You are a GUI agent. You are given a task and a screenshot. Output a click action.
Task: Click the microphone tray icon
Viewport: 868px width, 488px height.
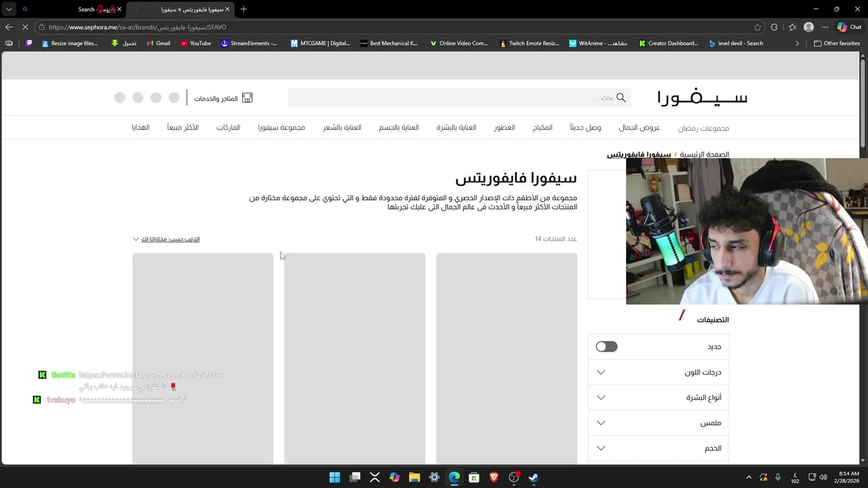point(778,478)
